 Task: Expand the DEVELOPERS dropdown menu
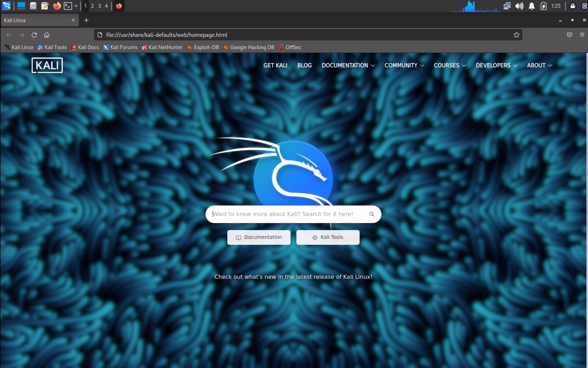pyautogui.click(x=496, y=65)
